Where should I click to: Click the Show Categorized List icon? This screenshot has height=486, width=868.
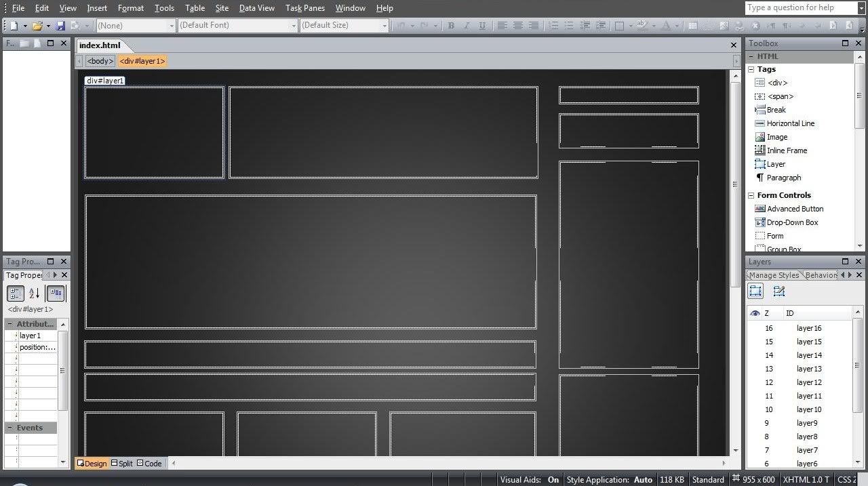[x=16, y=293]
